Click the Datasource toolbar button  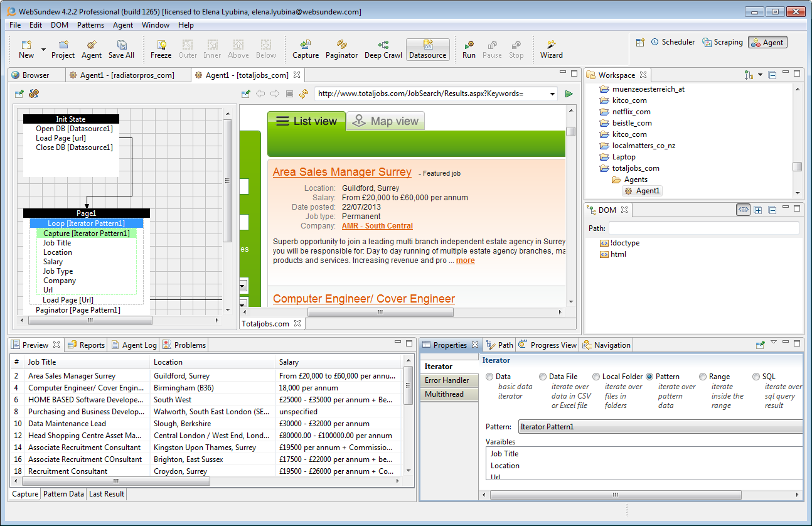[x=427, y=50]
